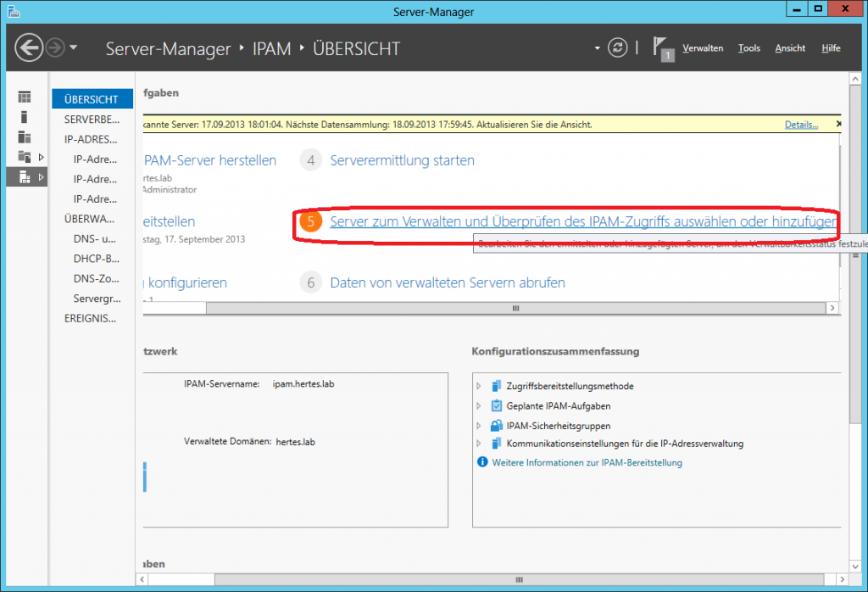Click the step 5 orange number badge
868x592 pixels.
pos(311,221)
